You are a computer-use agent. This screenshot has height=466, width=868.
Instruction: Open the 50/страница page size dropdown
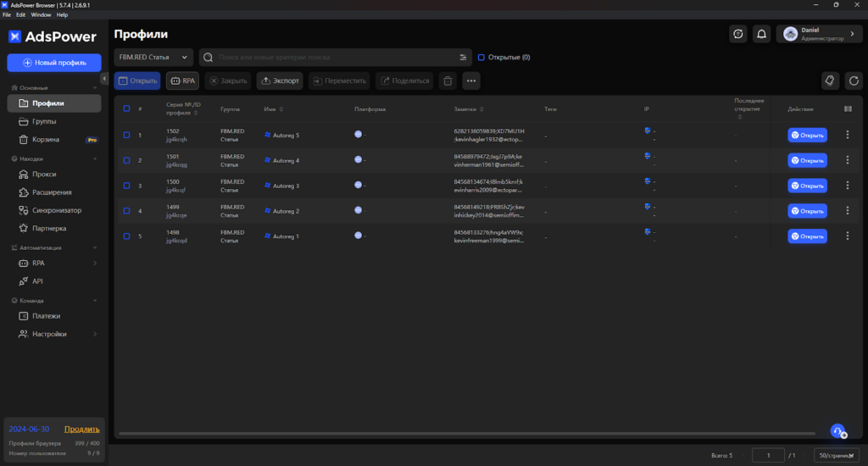point(837,456)
